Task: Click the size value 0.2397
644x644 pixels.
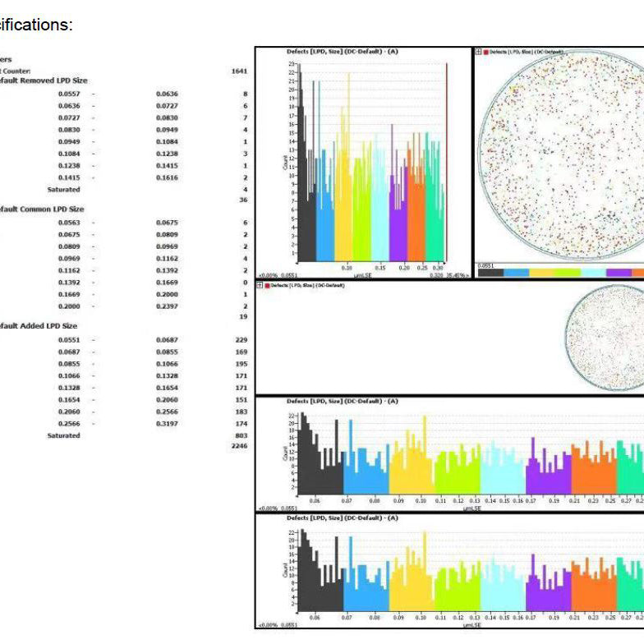Action: (168, 306)
